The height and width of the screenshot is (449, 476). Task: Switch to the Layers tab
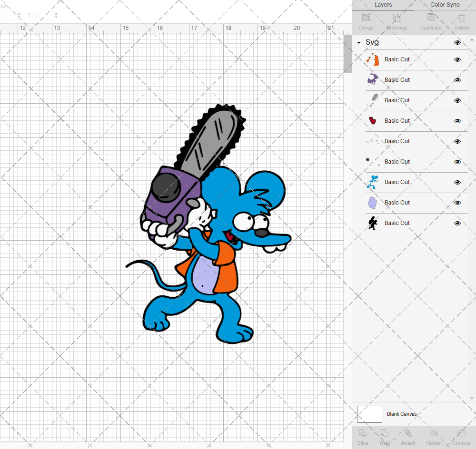pyautogui.click(x=383, y=4)
